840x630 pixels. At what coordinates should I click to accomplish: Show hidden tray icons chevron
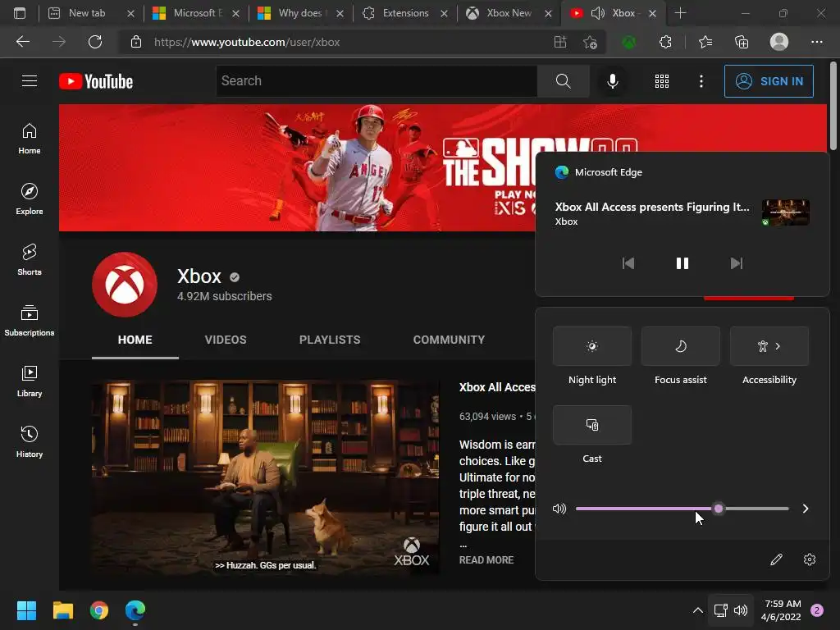(697, 610)
